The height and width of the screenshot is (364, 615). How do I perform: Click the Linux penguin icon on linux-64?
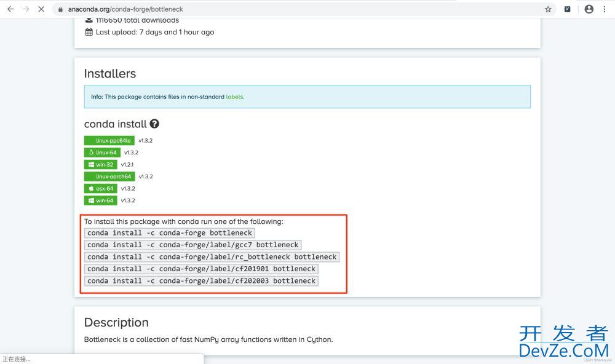(x=92, y=152)
